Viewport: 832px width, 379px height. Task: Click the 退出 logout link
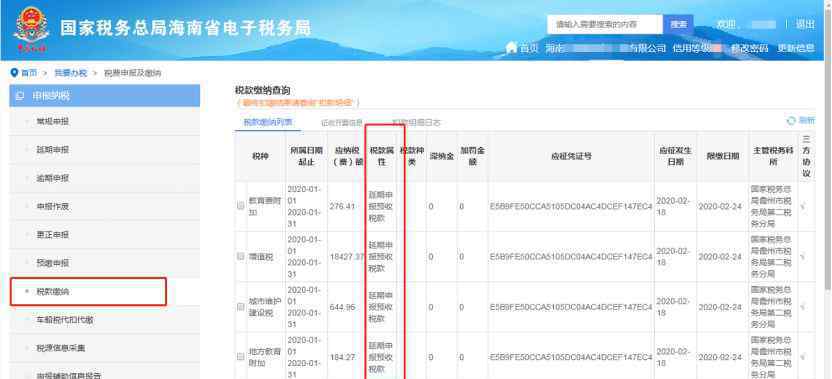805,24
